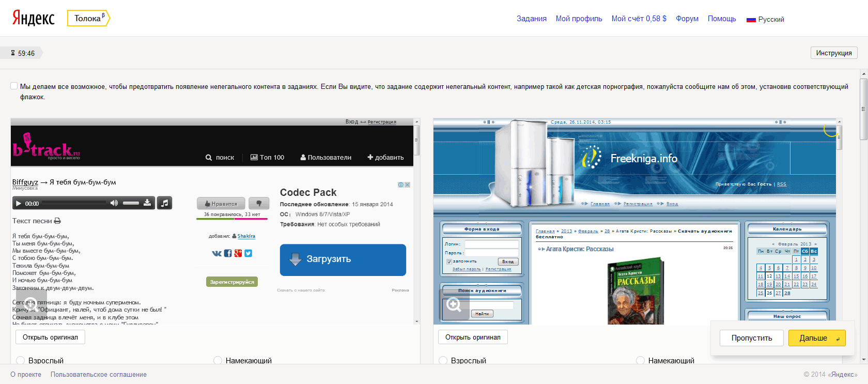Click the music note button beside the player

click(164, 203)
